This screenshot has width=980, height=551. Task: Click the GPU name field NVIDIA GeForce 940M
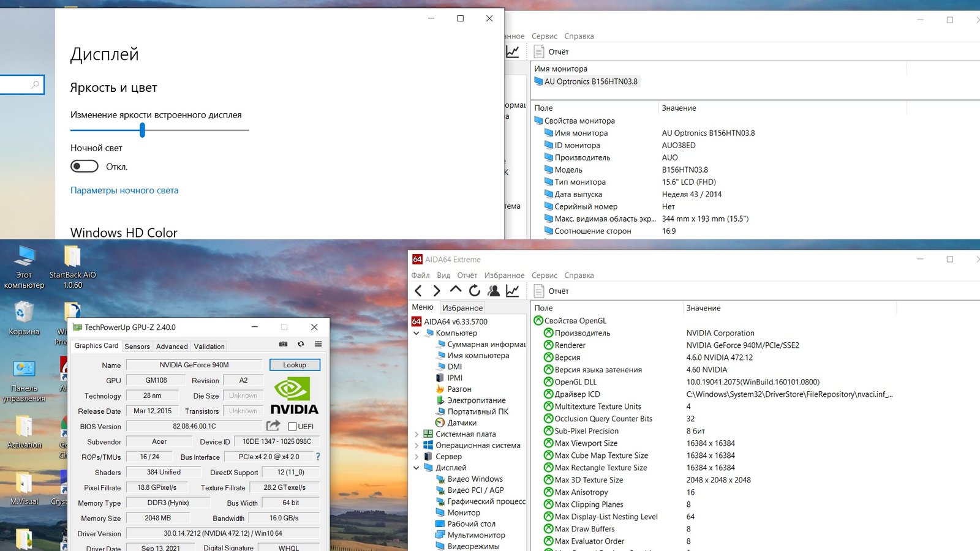click(x=194, y=365)
